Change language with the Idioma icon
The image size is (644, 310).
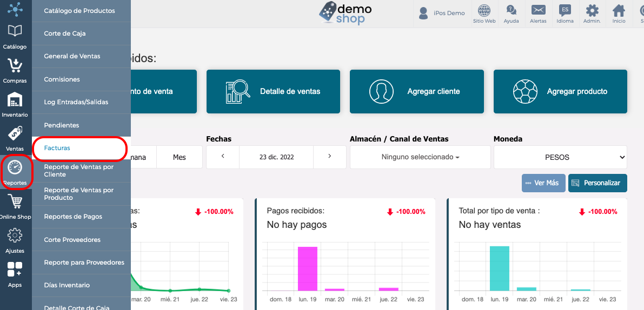pos(565,10)
